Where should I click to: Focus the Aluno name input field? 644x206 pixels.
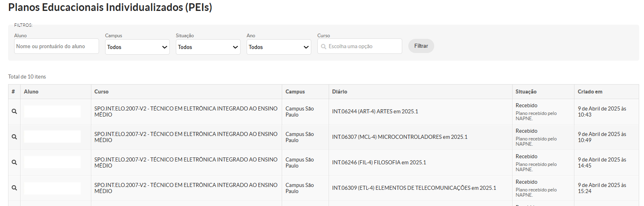[57, 46]
